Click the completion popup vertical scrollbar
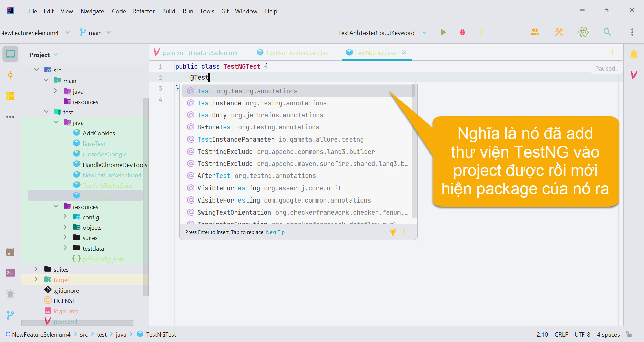The image size is (644, 342). (414, 151)
